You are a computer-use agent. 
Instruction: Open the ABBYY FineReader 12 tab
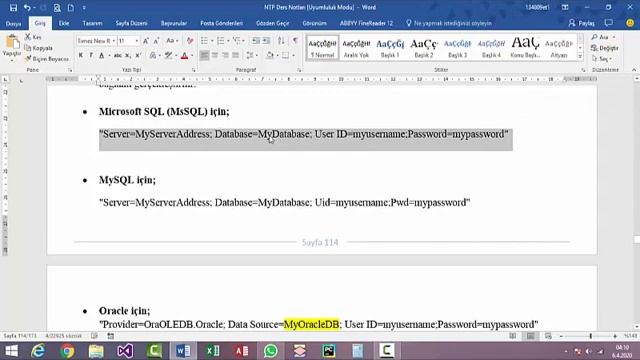(x=366, y=23)
